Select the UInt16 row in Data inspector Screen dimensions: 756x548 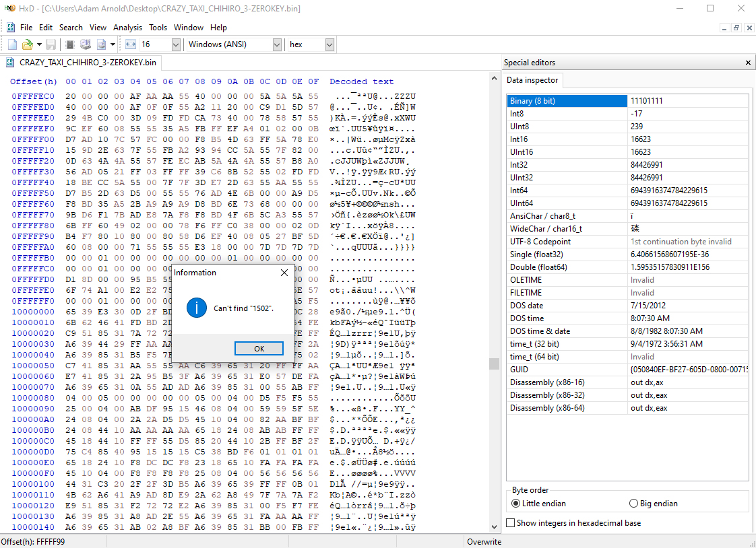click(628, 152)
